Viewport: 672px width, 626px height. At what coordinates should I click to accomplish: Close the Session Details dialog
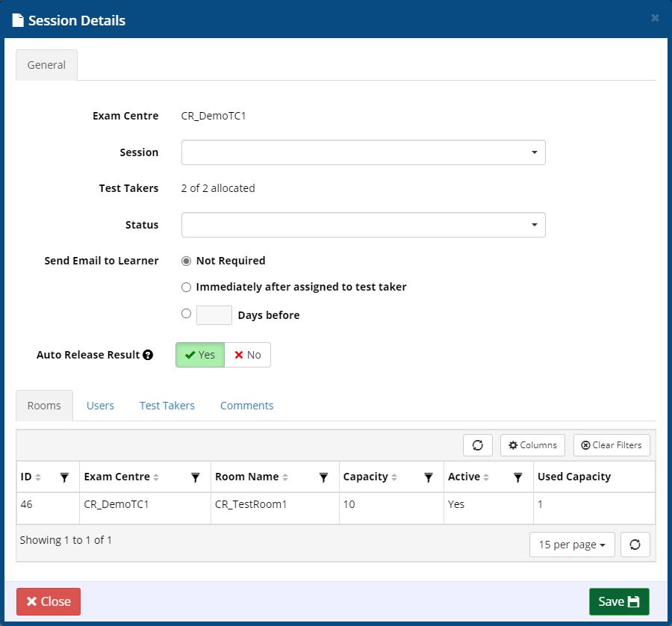point(48,601)
